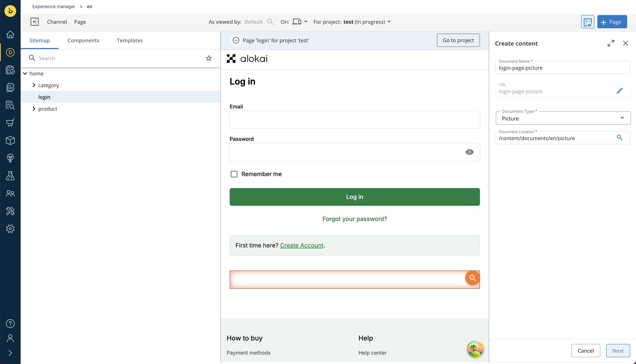Open the tools wrench icon in sidebar
Viewport: 636px width, 364px height.
tap(10, 211)
